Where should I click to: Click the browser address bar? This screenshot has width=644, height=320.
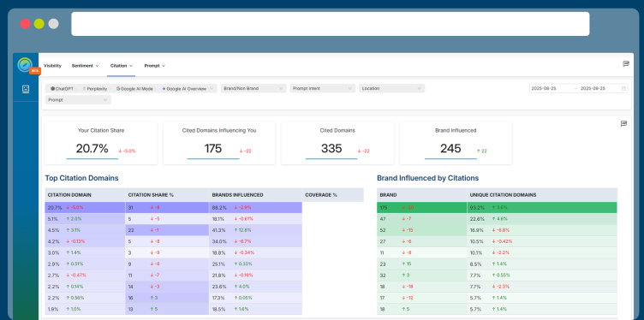[x=331, y=24]
